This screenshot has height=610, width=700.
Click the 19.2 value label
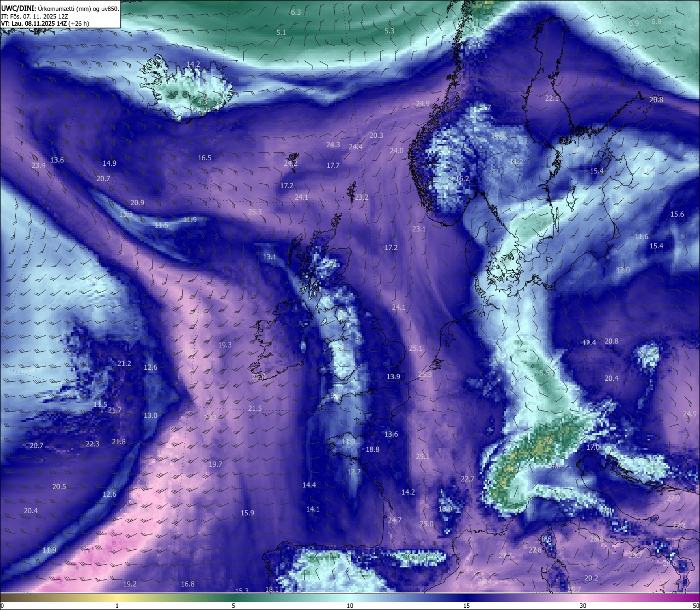click(130, 584)
